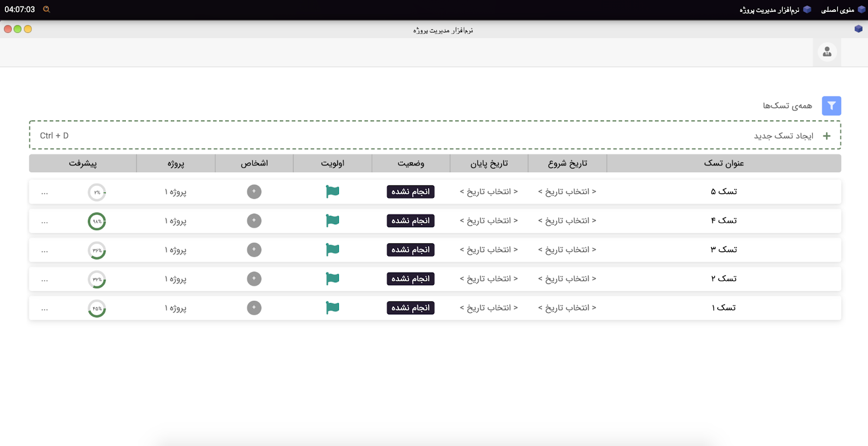868x446 pixels.
Task: Open end date picker for تسک ۴
Action: click(489, 221)
